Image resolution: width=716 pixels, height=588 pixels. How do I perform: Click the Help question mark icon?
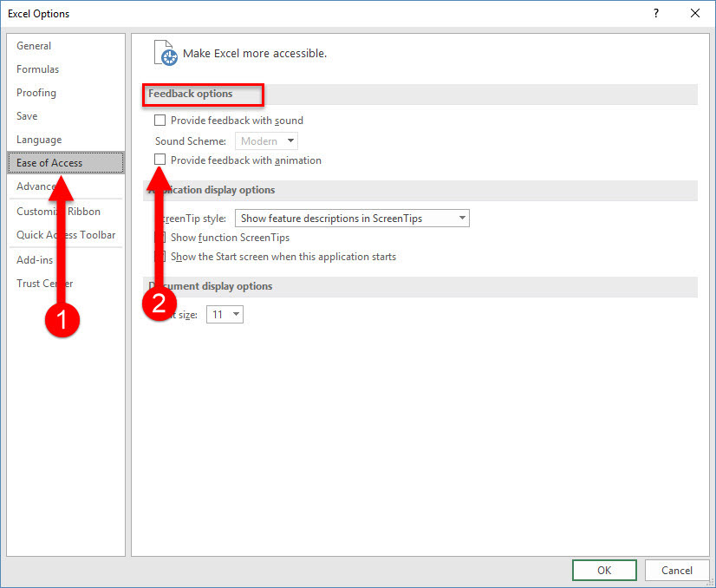pyautogui.click(x=656, y=13)
